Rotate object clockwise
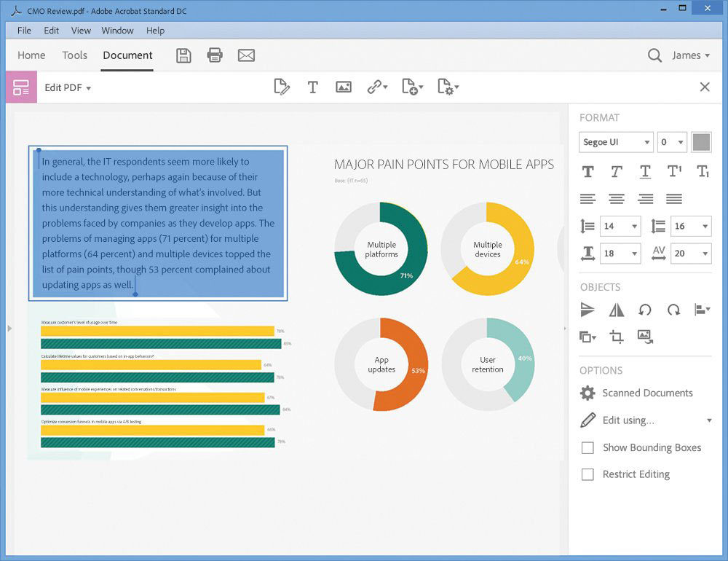Image resolution: width=728 pixels, height=561 pixels. pos(673,310)
